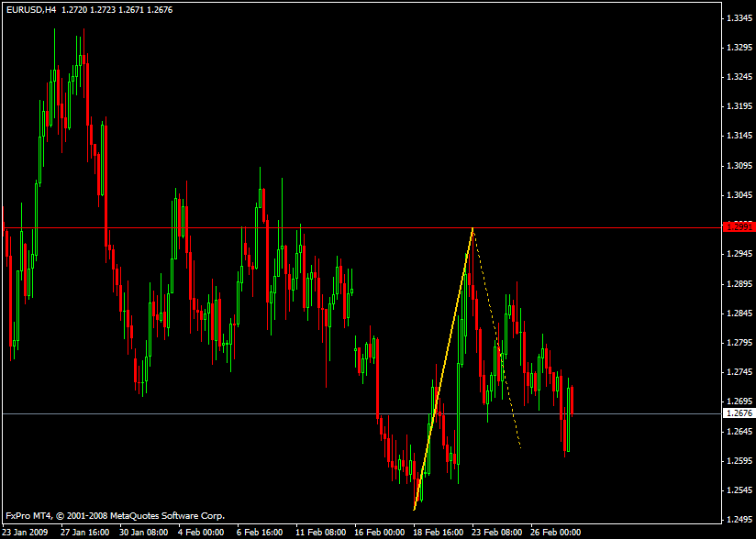Click the last green candle on chart
Viewport: 756px width, 539px height.
pyautogui.click(x=568, y=431)
